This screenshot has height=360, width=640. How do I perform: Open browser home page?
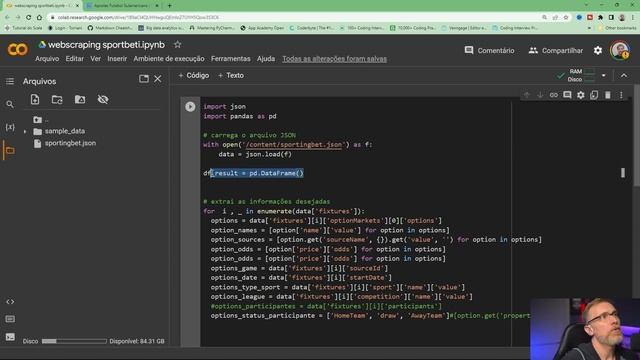click(x=39, y=18)
